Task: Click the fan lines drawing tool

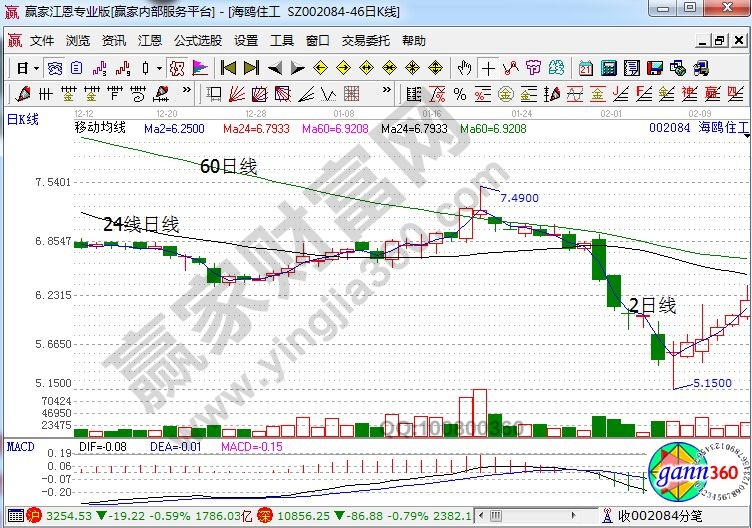Action: (235, 95)
